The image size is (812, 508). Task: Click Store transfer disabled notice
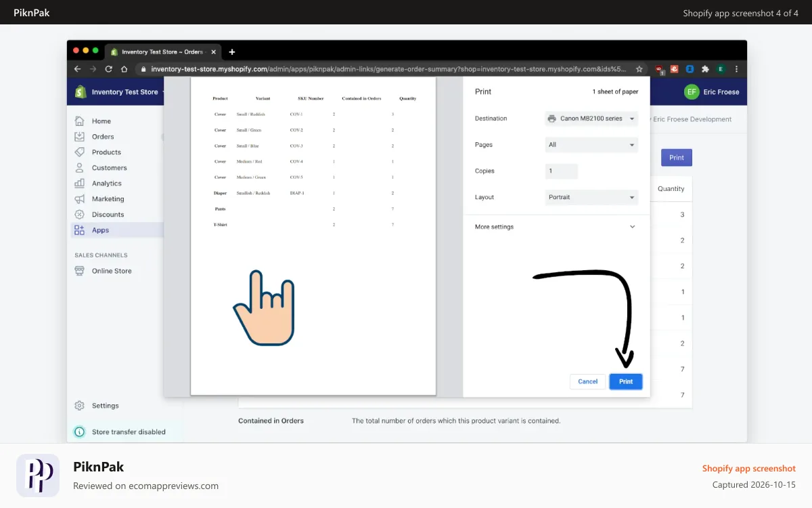coord(129,432)
